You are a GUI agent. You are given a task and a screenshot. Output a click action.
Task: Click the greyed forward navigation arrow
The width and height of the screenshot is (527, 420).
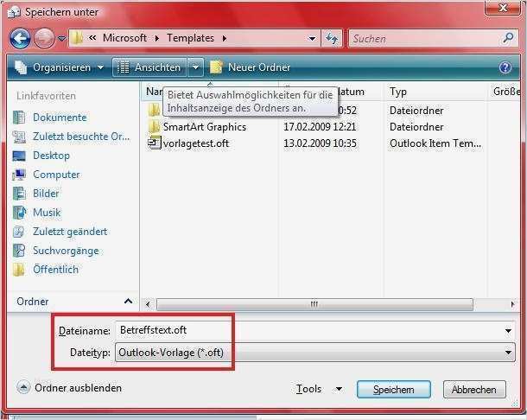coord(44,38)
